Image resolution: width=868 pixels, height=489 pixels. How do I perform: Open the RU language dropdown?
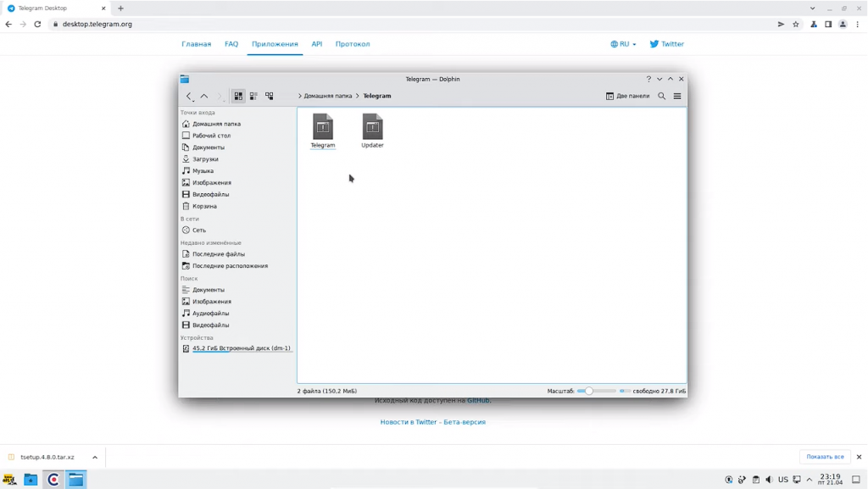click(623, 44)
